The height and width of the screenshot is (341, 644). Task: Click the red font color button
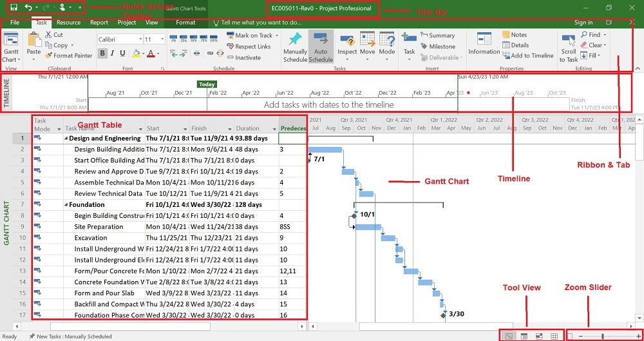[150, 53]
